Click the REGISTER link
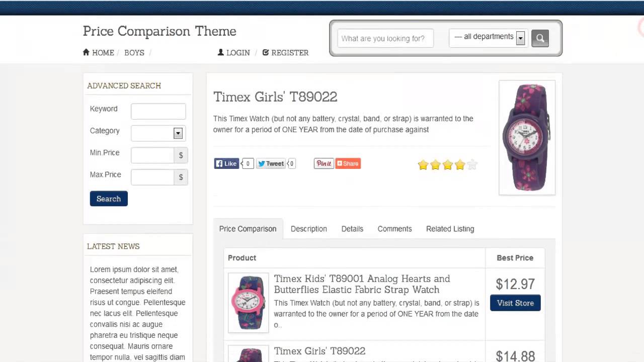Viewport: 644px width, 362px height. pos(290,52)
